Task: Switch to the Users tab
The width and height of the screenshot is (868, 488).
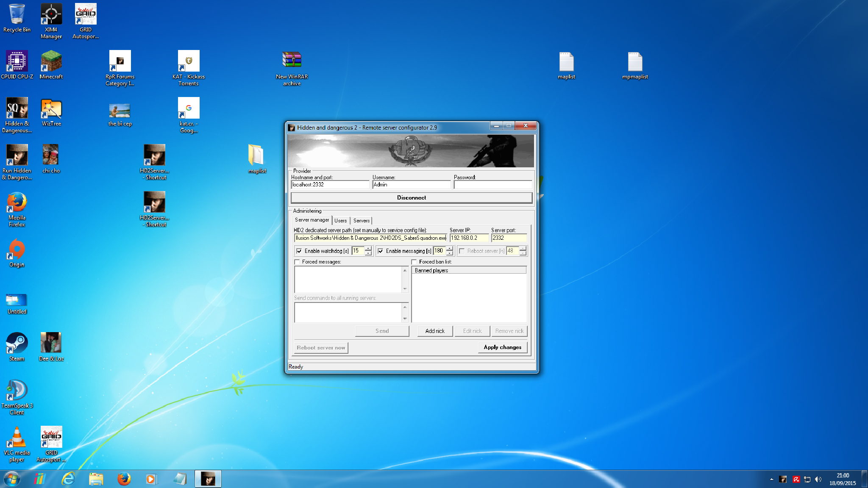Action: [x=340, y=221]
